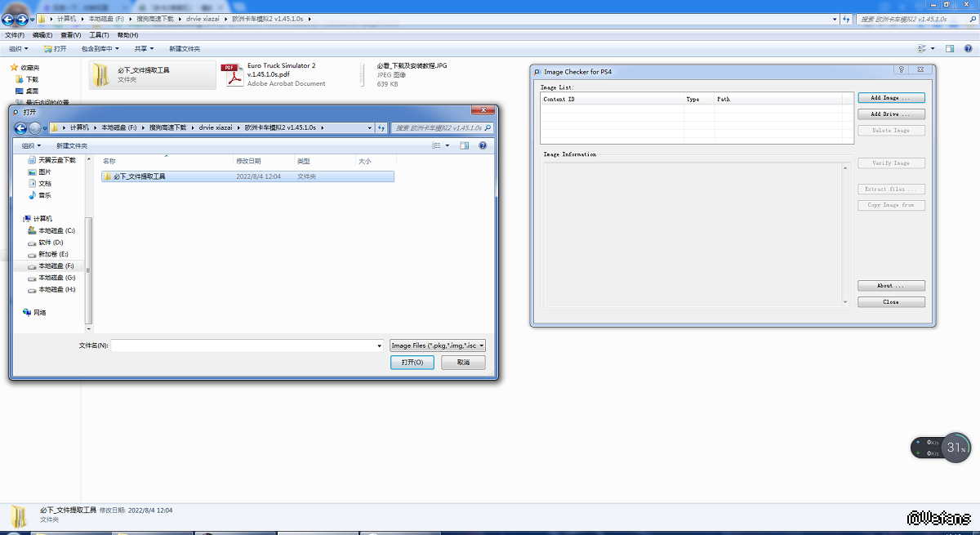Open the 编辑(E) menu in Explorer
Viewport: 980px width, 535px height.
pyautogui.click(x=42, y=35)
